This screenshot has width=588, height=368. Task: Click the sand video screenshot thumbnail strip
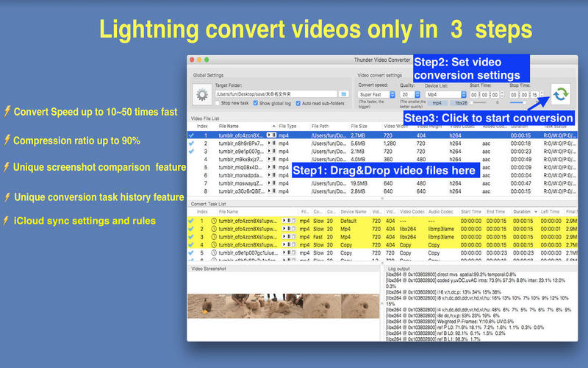pyautogui.click(x=284, y=306)
